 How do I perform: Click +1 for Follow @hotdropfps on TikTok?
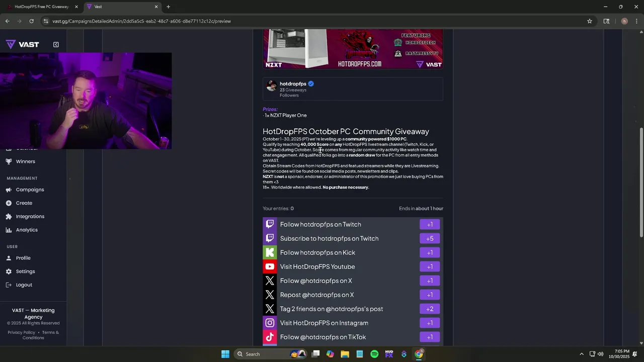point(430,337)
